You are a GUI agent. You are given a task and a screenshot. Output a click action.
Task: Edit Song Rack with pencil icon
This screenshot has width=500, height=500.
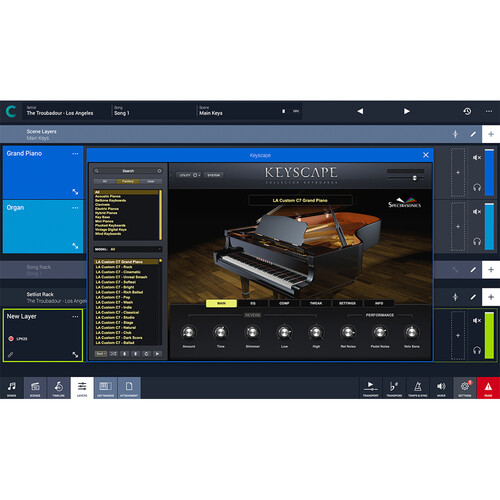pyautogui.click(x=473, y=270)
